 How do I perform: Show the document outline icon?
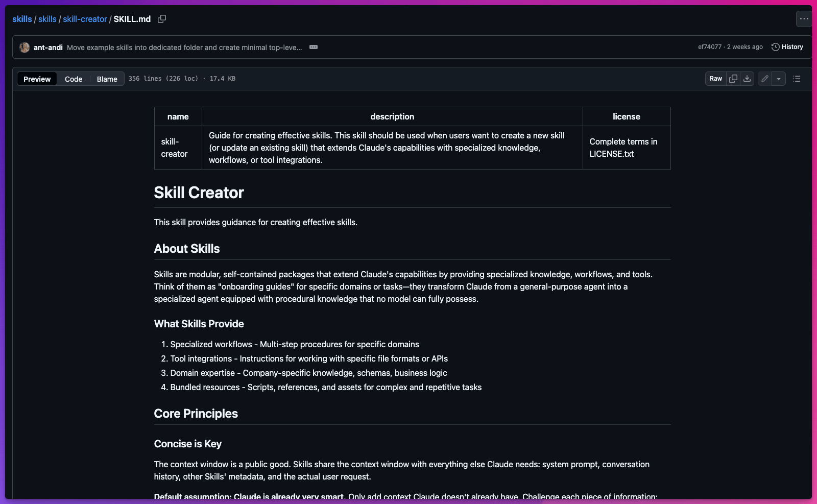[x=797, y=79]
